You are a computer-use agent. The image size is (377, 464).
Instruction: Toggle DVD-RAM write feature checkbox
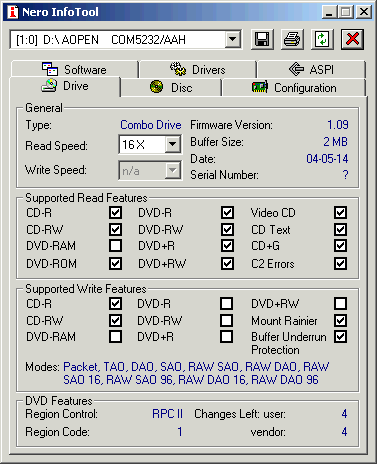(x=115, y=337)
